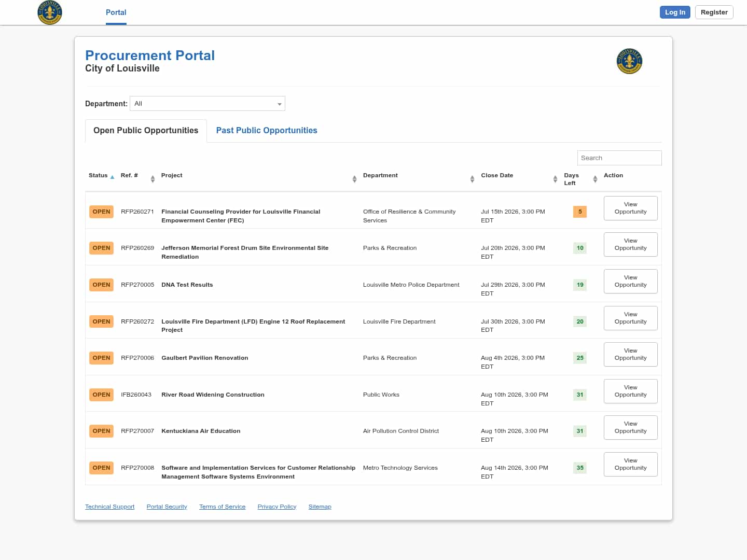Sort by Close Date column arrows
The height and width of the screenshot is (560, 747).
[555, 179]
